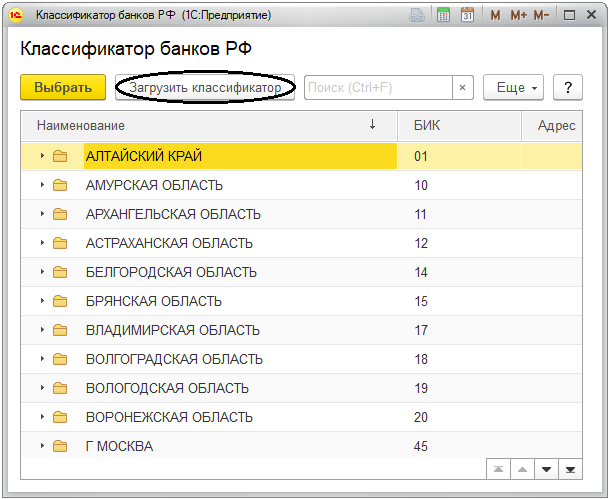Viewport: 609px width, 499px height.
Task: Click the printer icon in title bar
Action: pos(417,16)
